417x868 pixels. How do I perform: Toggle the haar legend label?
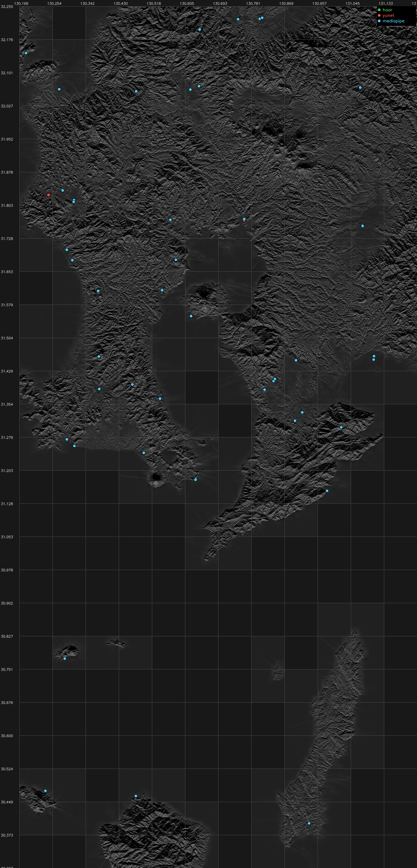click(x=387, y=10)
